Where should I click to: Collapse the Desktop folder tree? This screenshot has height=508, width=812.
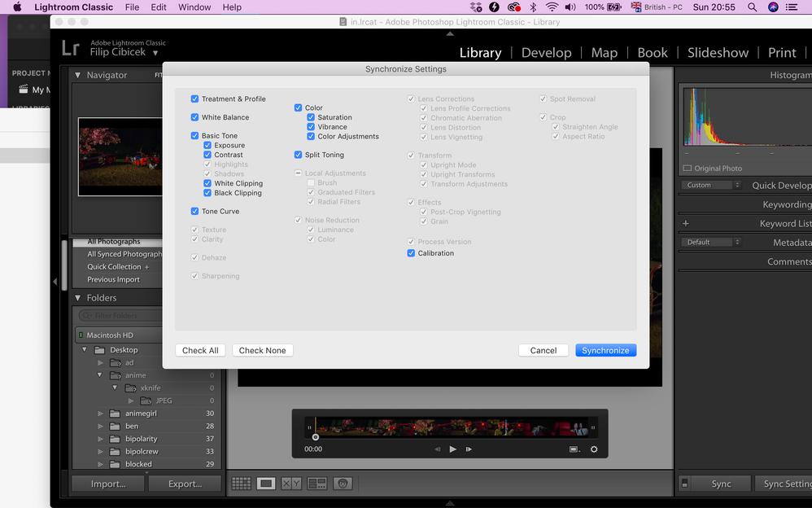click(85, 350)
